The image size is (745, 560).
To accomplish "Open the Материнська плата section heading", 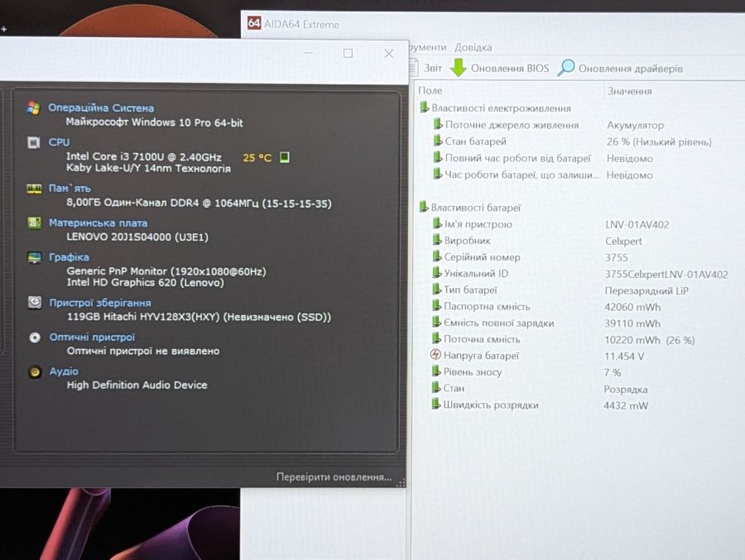I will coord(98,223).
